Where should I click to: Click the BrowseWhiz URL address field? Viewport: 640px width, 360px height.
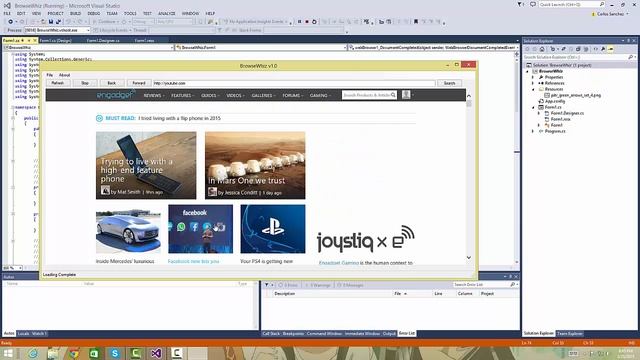pyautogui.click(x=294, y=83)
